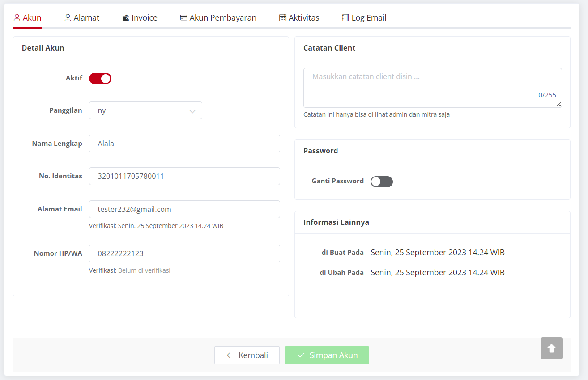This screenshot has width=588, height=380.
Task: Focus the Nama Lengkap input field
Action: pos(184,144)
